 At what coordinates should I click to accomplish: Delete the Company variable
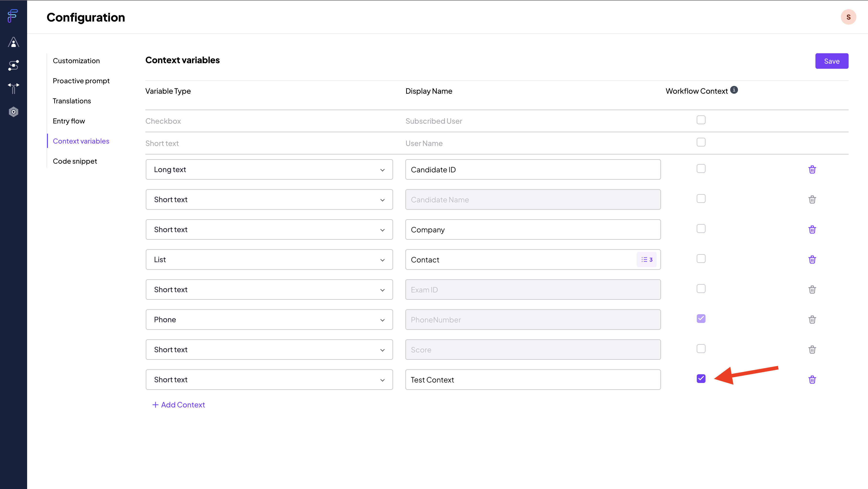[812, 229]
